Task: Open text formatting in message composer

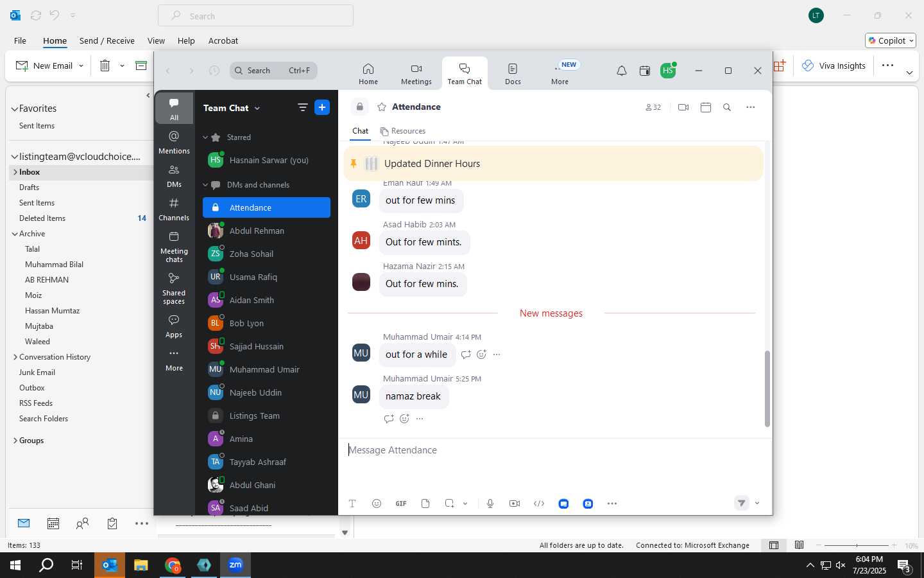Action: [x=352, y=504]
